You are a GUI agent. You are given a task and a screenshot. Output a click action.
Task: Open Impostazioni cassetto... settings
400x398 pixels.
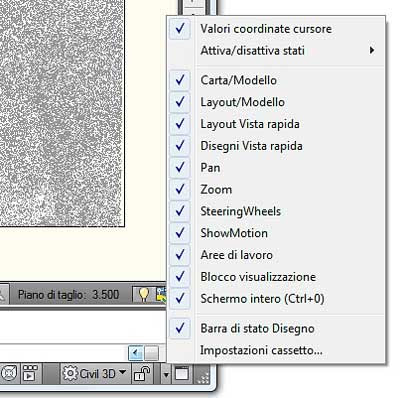277,350
